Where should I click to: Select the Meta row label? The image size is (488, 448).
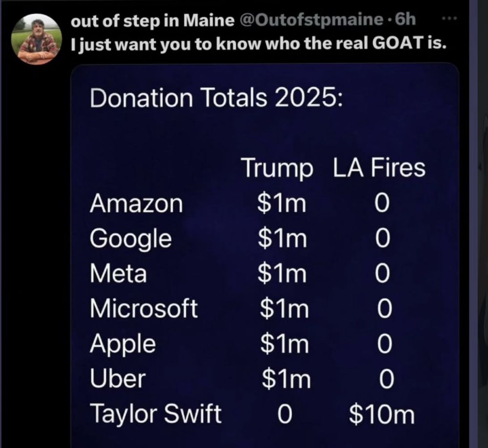click(118, 274)
